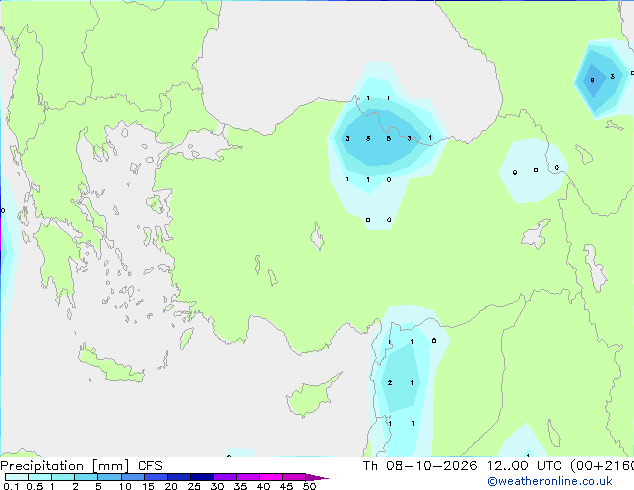Select the 30–35 mm purple legend box
This screenshot has height=490, width=634.
(x=225, y=477)
